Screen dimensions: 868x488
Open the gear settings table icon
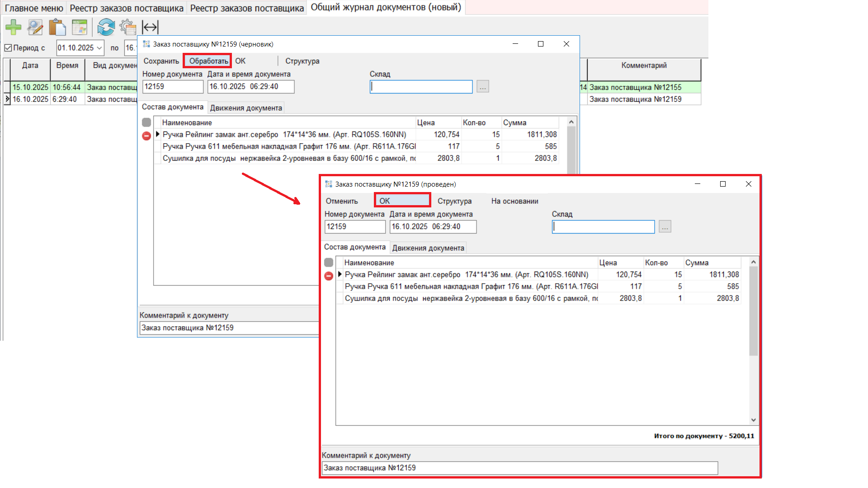point(128,27)
